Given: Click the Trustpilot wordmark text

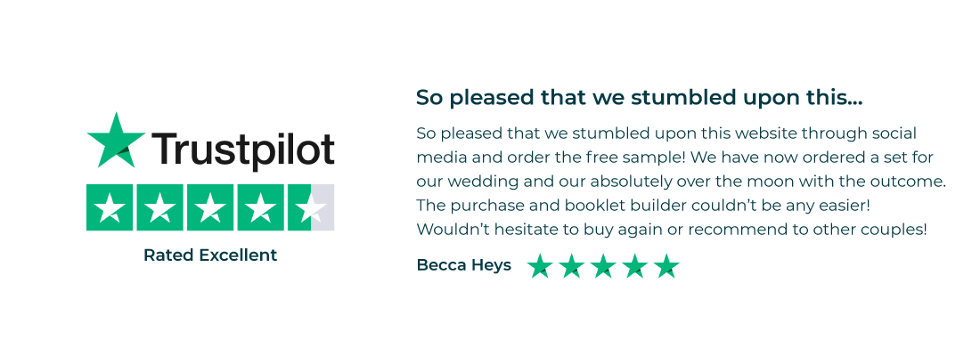Looking at the screenshot, I should click(x=243, y=149).
